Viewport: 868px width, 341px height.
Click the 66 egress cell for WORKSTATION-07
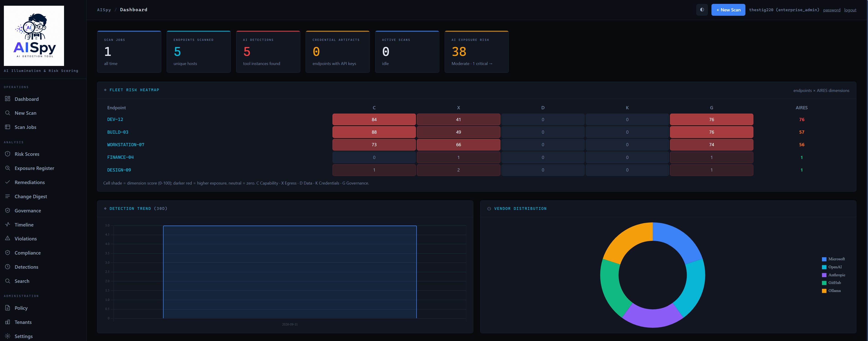pos(458,145)
